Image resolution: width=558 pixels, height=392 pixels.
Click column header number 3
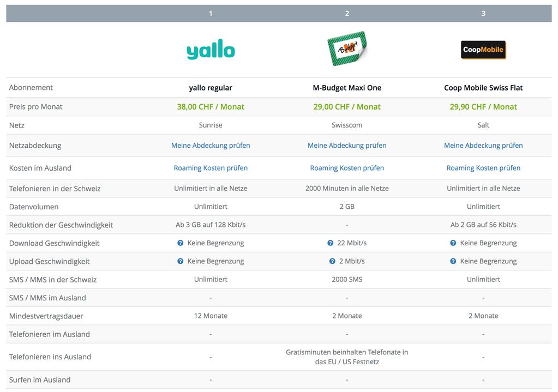coord(483,14)
